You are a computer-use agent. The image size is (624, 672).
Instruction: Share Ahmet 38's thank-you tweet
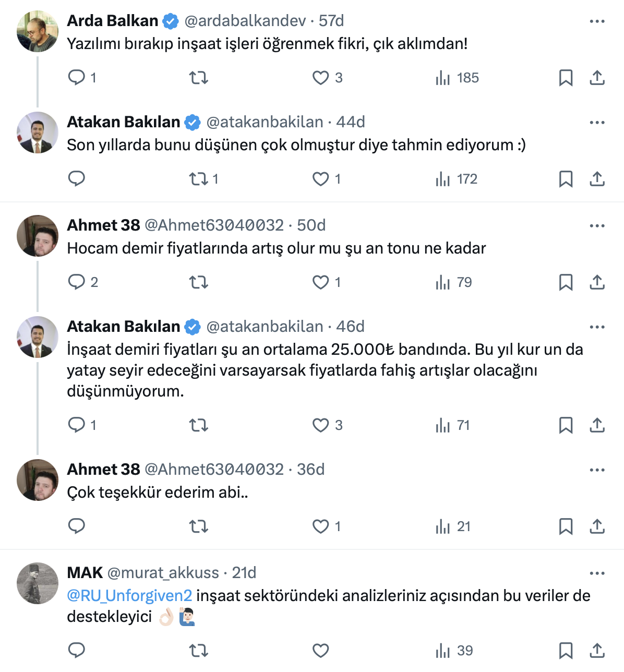pos(597,526)
